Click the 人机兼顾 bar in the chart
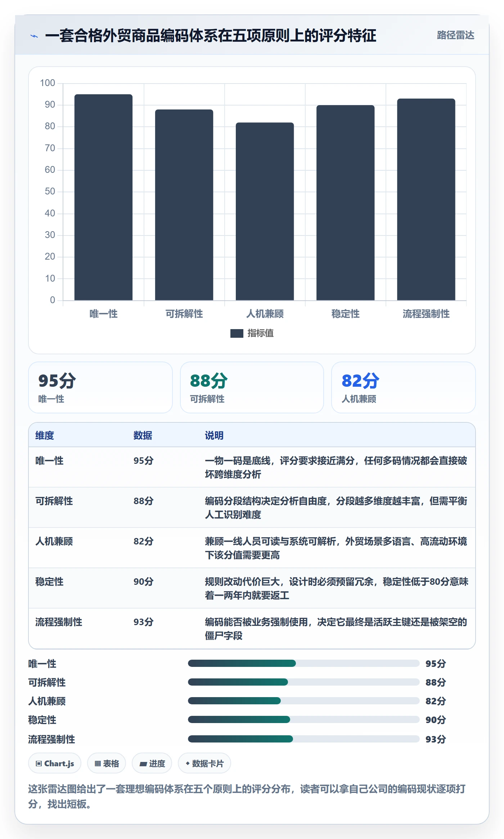504x839 pixels. 265,211
